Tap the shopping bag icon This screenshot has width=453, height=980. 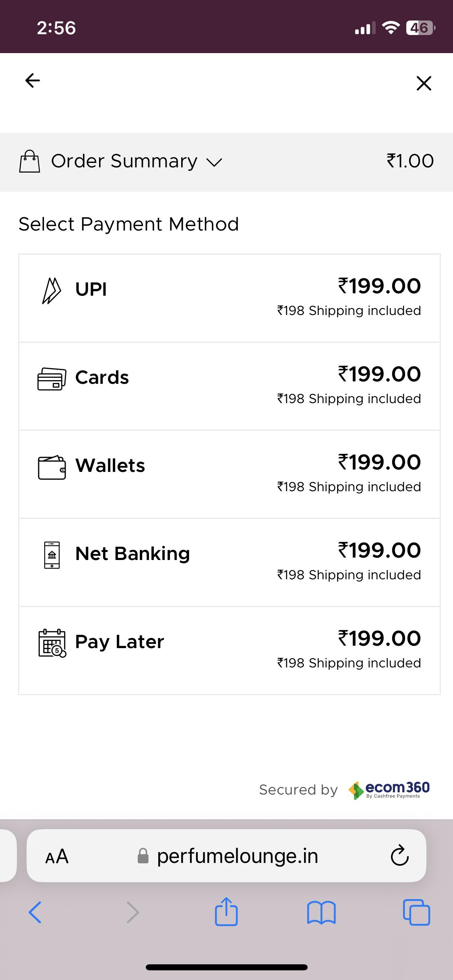(x=30, y=161)
